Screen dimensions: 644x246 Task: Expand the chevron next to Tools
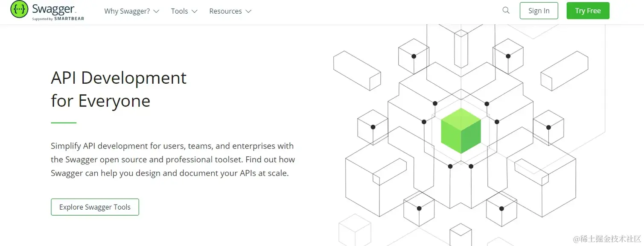pyautogui.click(x=195, y=12)
